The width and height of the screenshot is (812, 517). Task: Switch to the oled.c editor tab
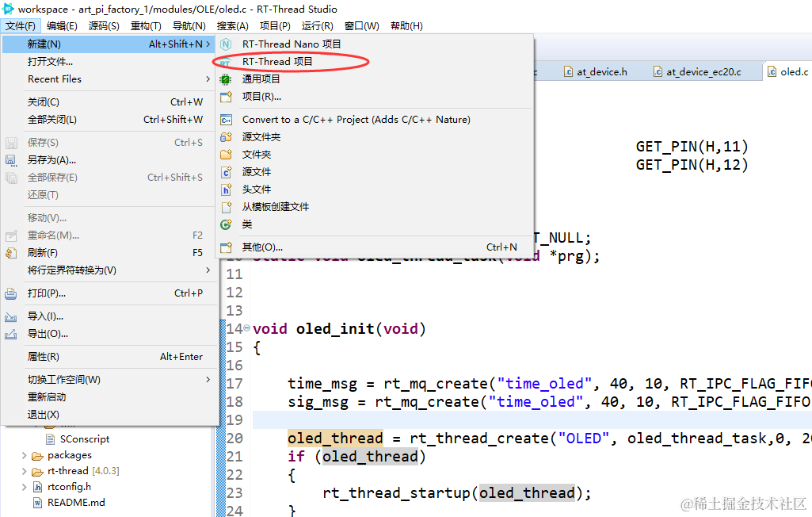pyautogui.click(x=787, y=72)
